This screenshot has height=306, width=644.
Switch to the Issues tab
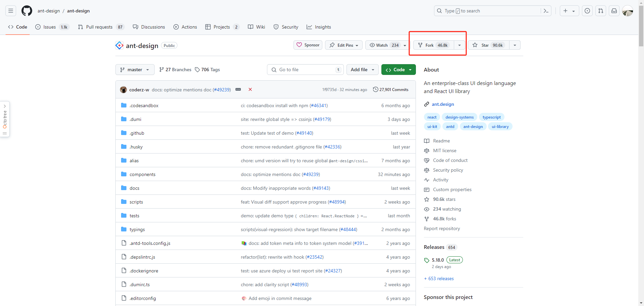pyautogui.click(x=52, y=27)
